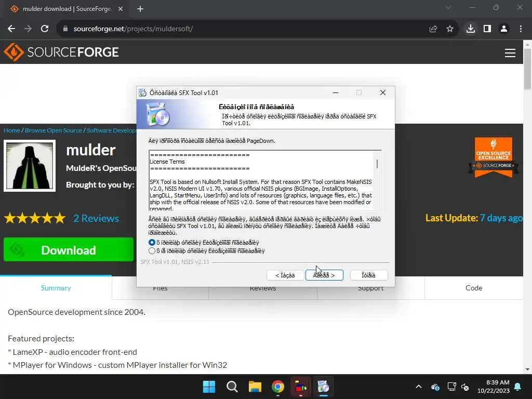Minimize the SFX Tool installer window

point(336,92)
